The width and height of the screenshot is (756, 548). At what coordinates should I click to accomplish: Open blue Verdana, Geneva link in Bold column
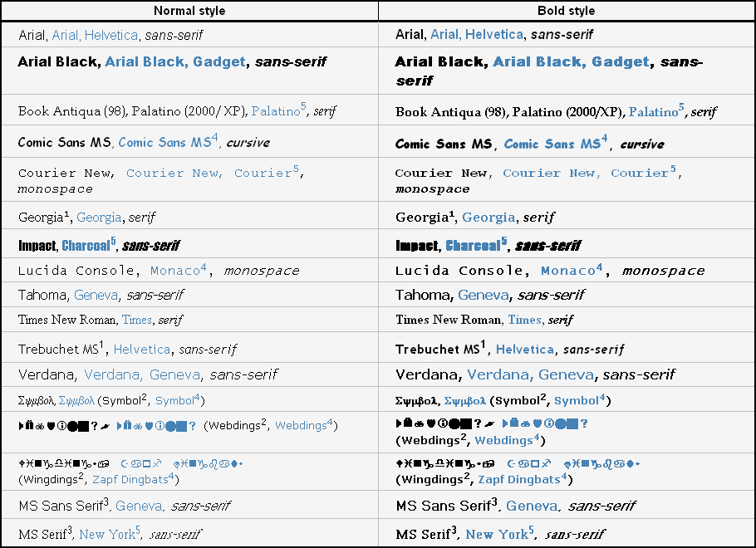[530, 374]
